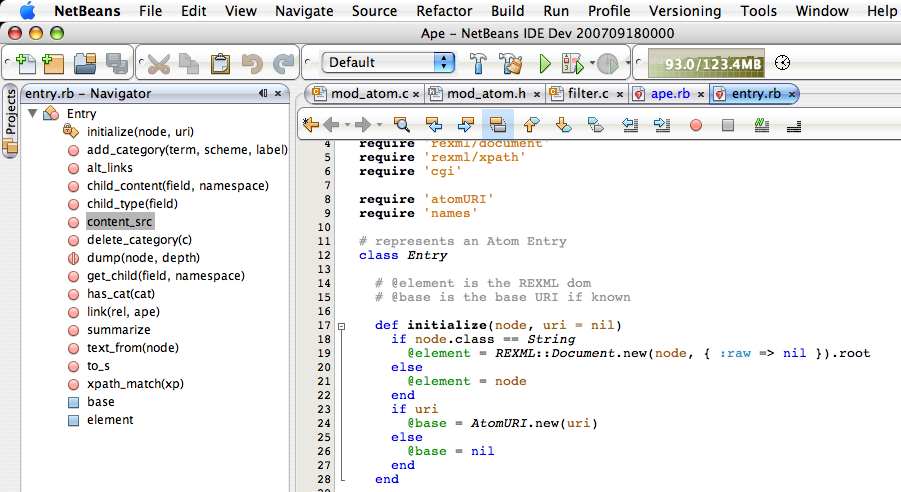901x492 pixels.
Task: Click the Debug Main Project icon
Action: click(572, 63)
